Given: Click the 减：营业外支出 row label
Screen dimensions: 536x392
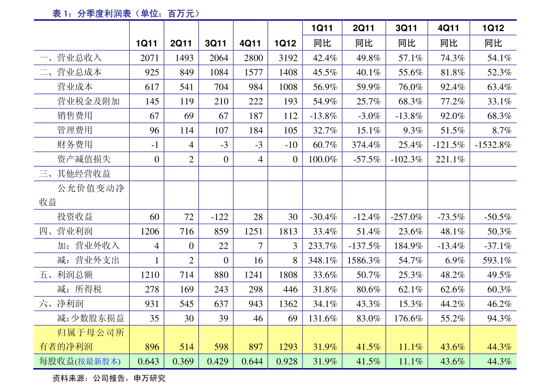Looking at the screenshot, I should tap(88, 261).
